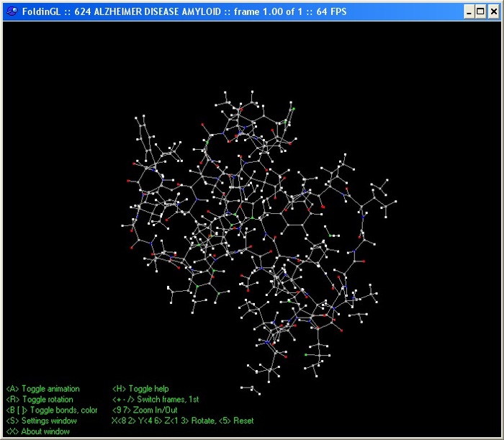
Task: Click the 'Toggle help' text entry
Action: (148, 389)
